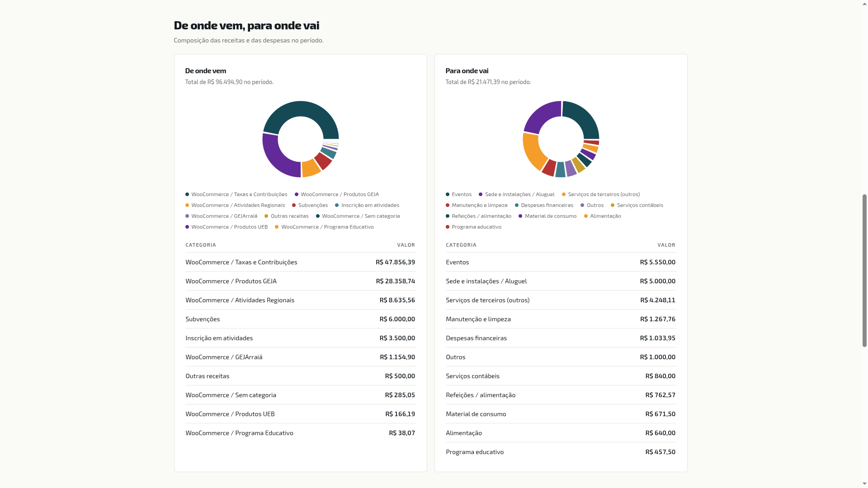Click the VALOR header in expenses table
Viewport: 868px width, 488px height.
666,245
